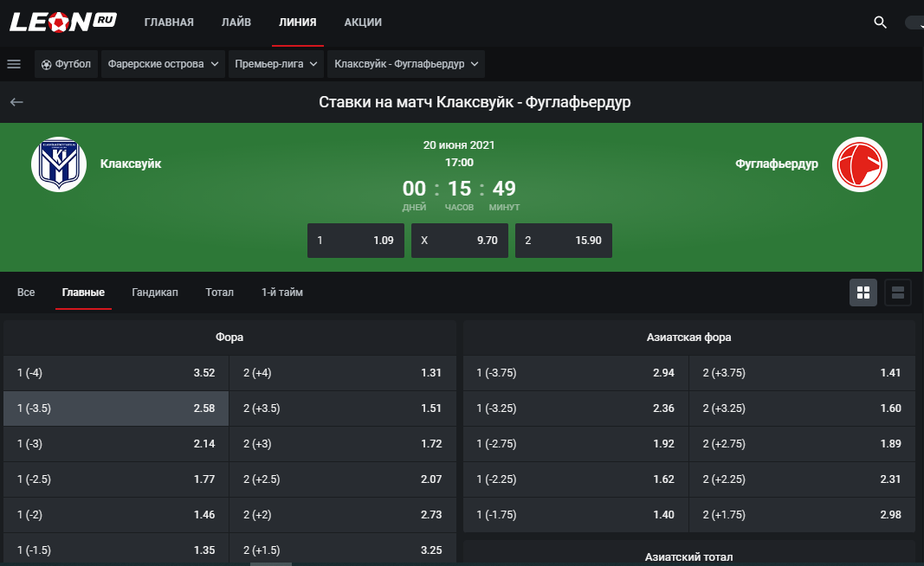Image resolution: width=924 pixels, height=566 pixels.
Task: Select handicap 1 (-3) at 2.14
Action: point(116,443)
